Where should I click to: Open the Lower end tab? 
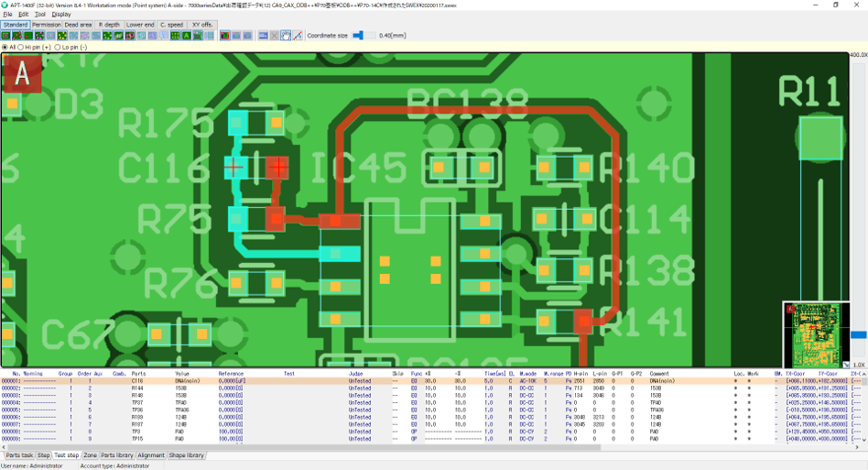coord(140,25)
